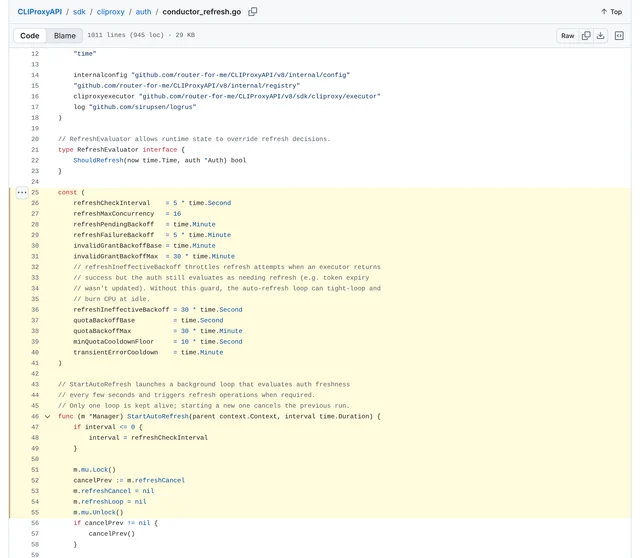Select line number 21
The height and width of the screenshot is (558, 640).
coord(35,149)
